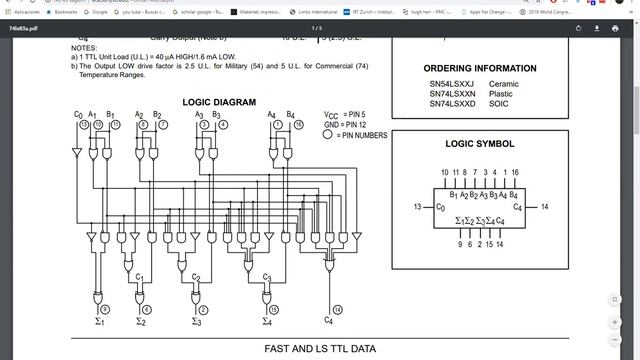The height and width of the screenshot is (360, 640).
Task: Click the pin 15 circle beside Σ4
Action: 273,310
